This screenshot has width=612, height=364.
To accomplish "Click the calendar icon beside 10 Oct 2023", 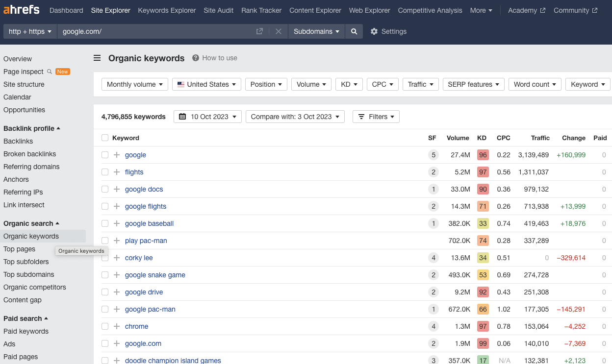I will pyautogui.click(x=182, y=117).
